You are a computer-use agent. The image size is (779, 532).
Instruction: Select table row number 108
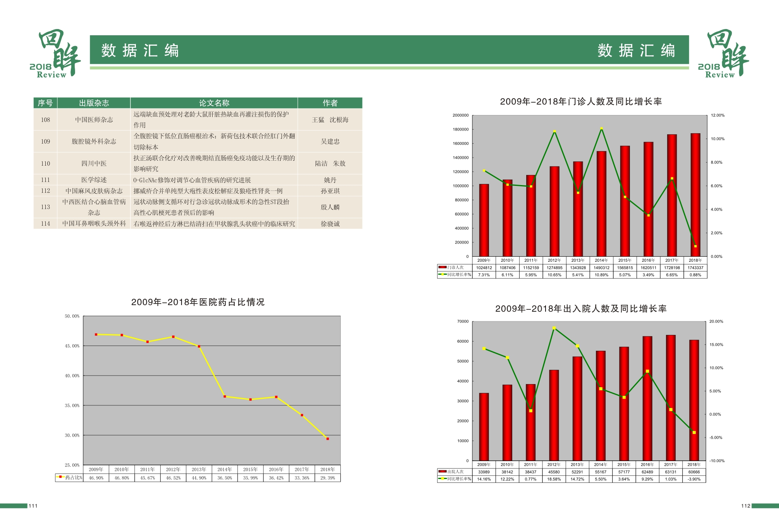point(45,120)
